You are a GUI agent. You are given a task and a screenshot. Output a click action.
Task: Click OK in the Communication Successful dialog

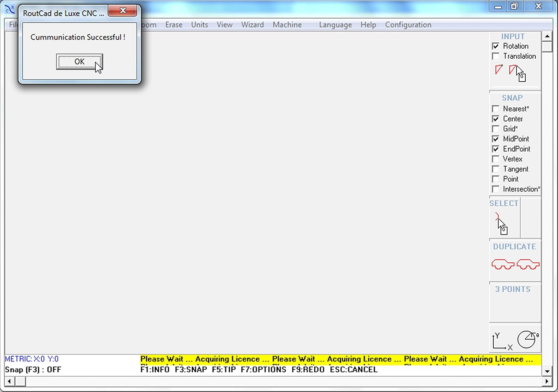point(80,62)
